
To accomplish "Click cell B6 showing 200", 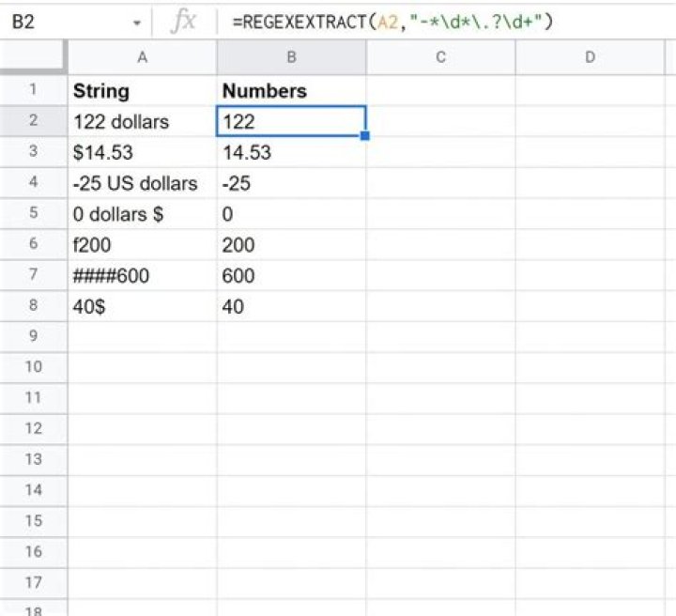I will tap(291, 244).
